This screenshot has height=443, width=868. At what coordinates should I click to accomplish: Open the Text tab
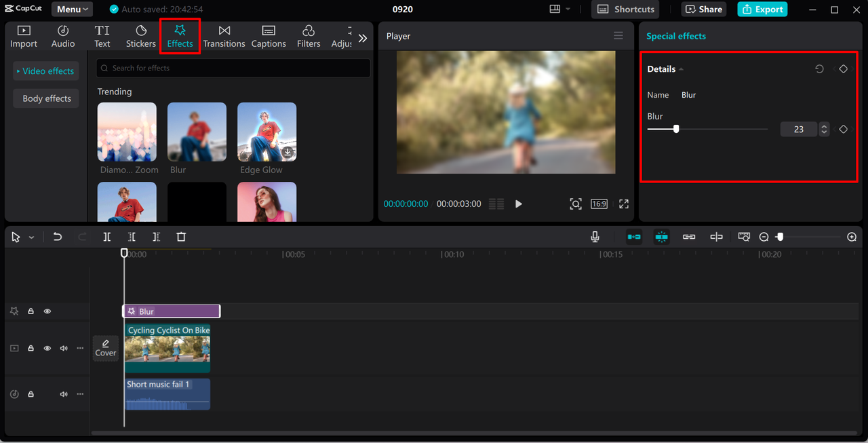click(x=102, y=37)
